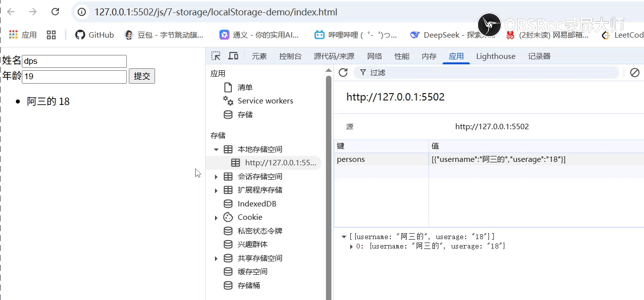Click the 提交 submit button
Screen dimensions: 644x300
(x=142, y=76)
